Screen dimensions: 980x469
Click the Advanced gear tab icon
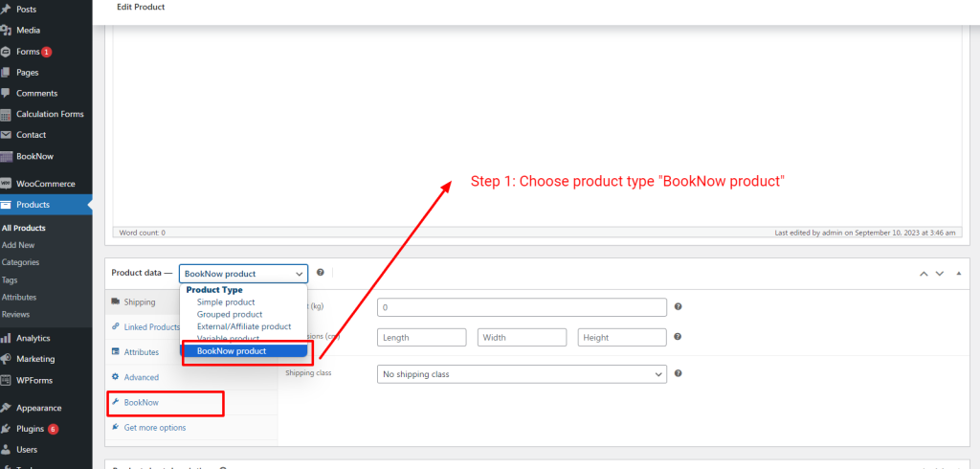click(x=115, y=377)
